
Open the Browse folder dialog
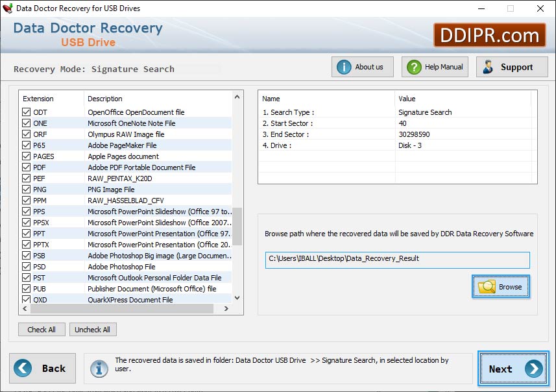pyautogui.click(x=501, y=287)
